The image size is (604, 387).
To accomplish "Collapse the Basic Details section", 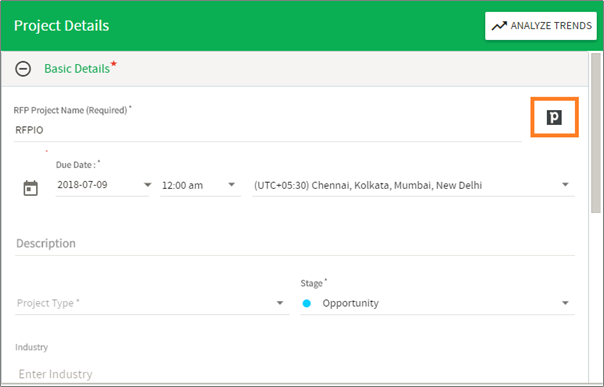I will point(23,69).
